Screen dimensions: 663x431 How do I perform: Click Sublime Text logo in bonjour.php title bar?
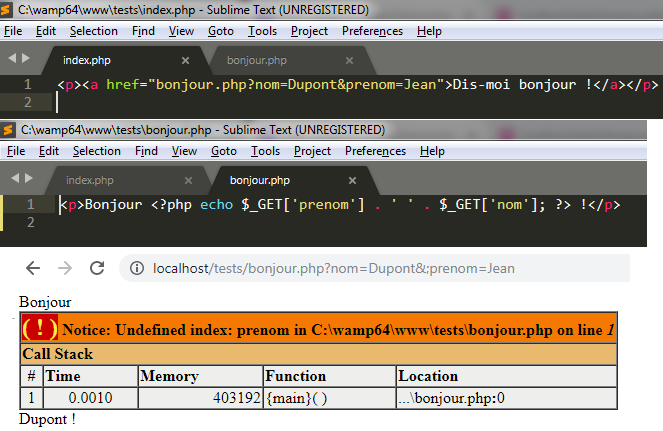(x=8, y=130)
